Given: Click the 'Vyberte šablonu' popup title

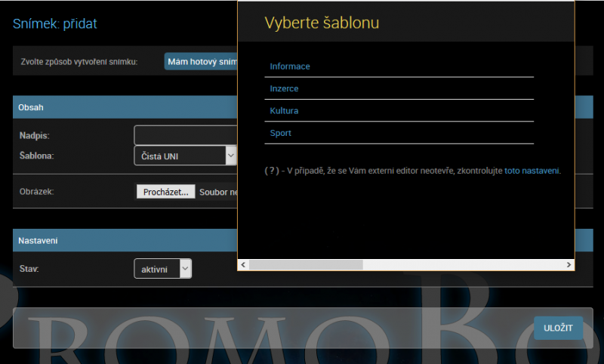Looking at the screenshot, I should tap(322, 23).
